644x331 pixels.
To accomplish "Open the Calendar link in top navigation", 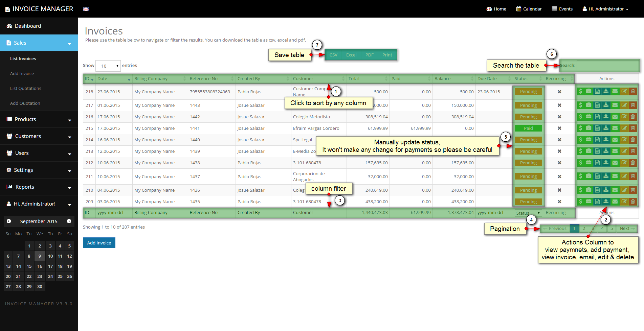I will [x=529, y=9].
